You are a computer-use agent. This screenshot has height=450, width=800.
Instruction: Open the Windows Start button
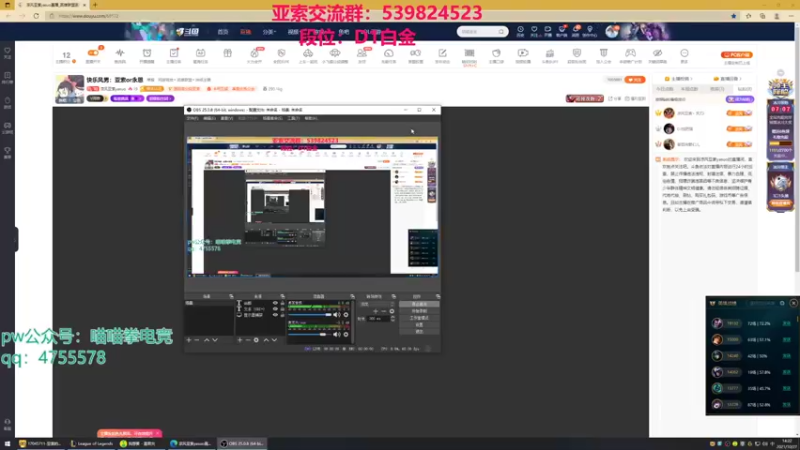point(7,443)
